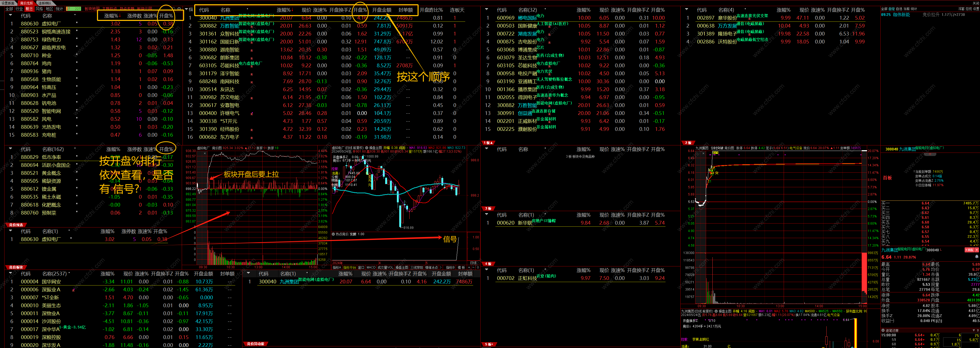Open dropdown triangle before 名称(2537) header
Screen dimensions: 980x348
click(10, 273)
